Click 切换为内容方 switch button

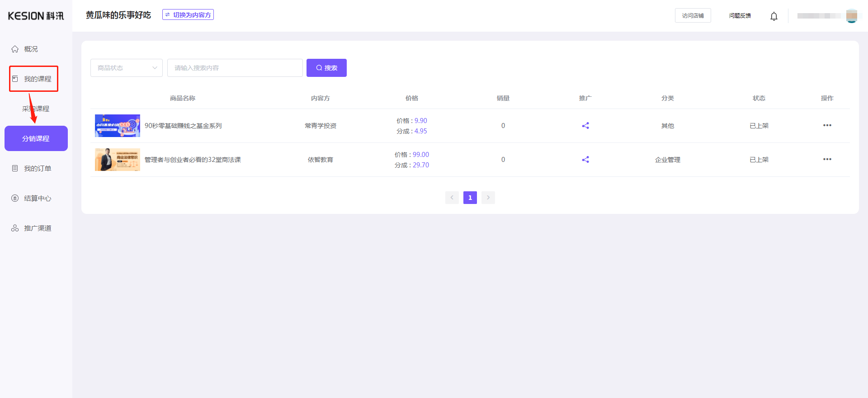click(188, 15)
